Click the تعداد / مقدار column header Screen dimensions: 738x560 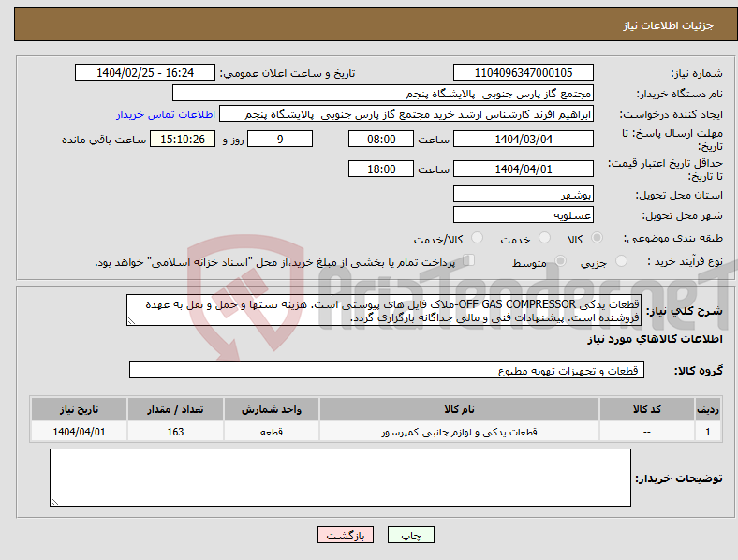pyautogui.click(x=175, y=409)
